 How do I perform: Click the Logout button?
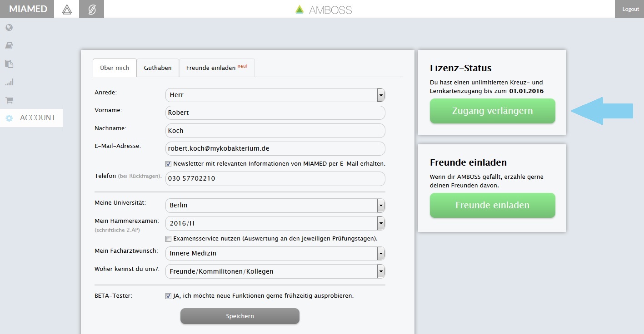point(630,9)
